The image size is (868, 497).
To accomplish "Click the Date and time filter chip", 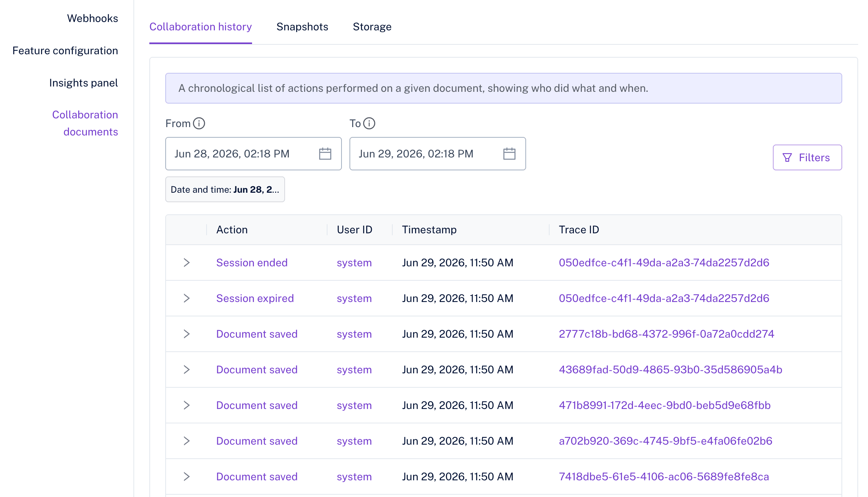I will (x=225, y=189).
